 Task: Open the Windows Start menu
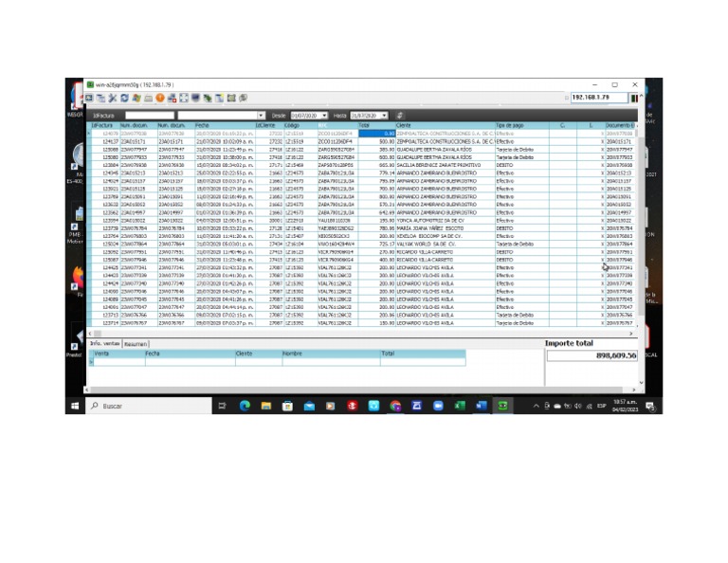point(75,406)
